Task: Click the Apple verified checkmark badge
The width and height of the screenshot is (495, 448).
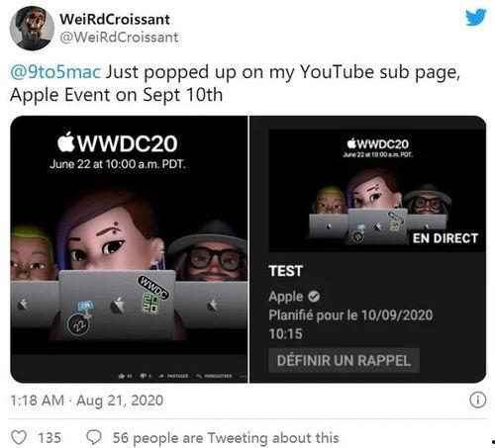Action: pos(314,297)
